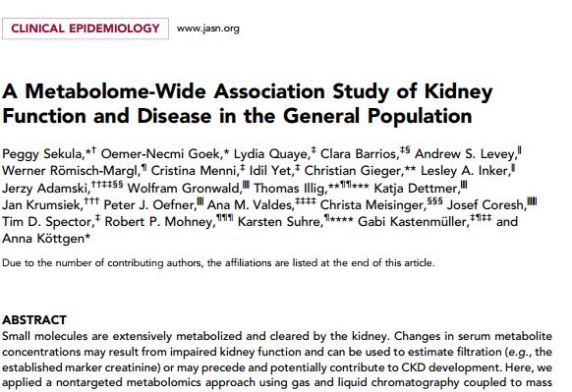
Task: Click author Anna Köttgen
Action: (43, 239)
